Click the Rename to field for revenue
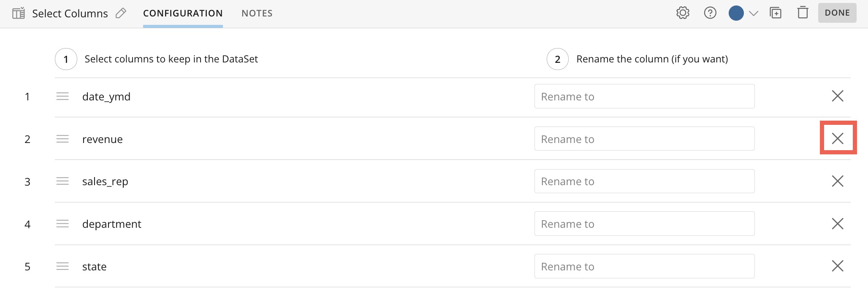The image size is (868, 302). click(644, 139)
